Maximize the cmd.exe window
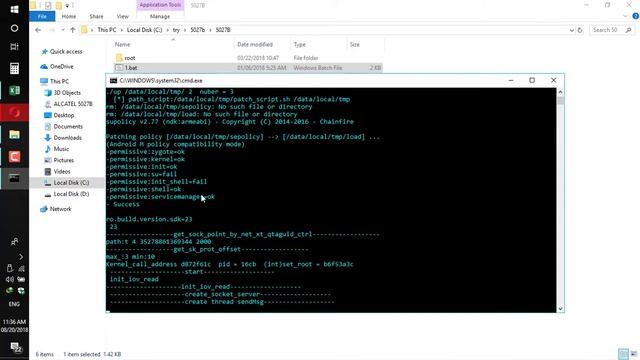Screen dimensions: 640x360 click(x=532, y=80)
